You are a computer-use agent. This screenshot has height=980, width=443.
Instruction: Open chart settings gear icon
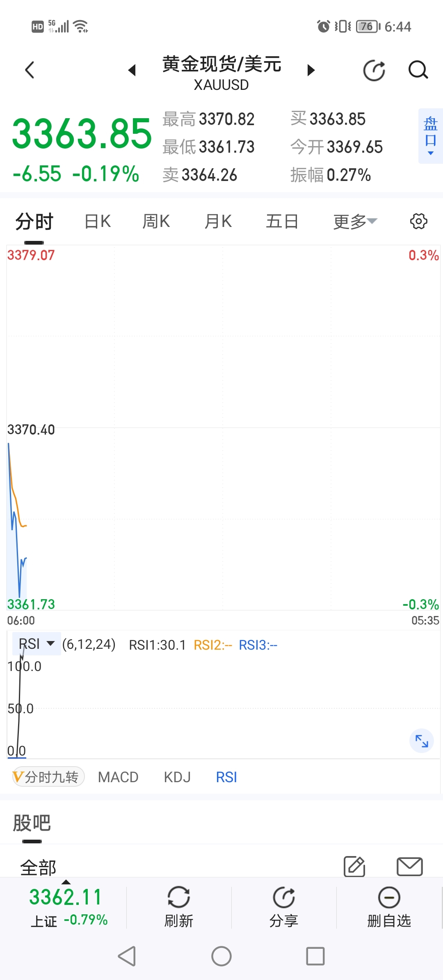(x=418, y=221)
